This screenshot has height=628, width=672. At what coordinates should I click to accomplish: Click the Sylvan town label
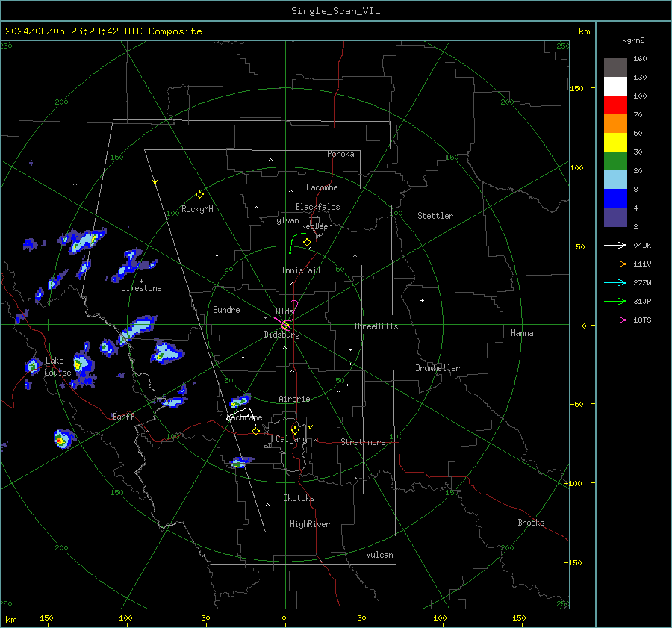coord(285,220)
